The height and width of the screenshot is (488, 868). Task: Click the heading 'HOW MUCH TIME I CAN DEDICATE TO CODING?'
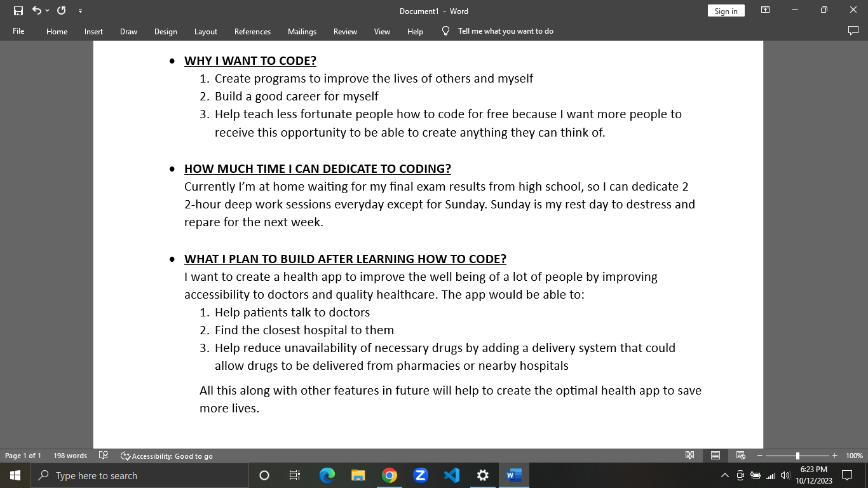click(x=318, y=169)
